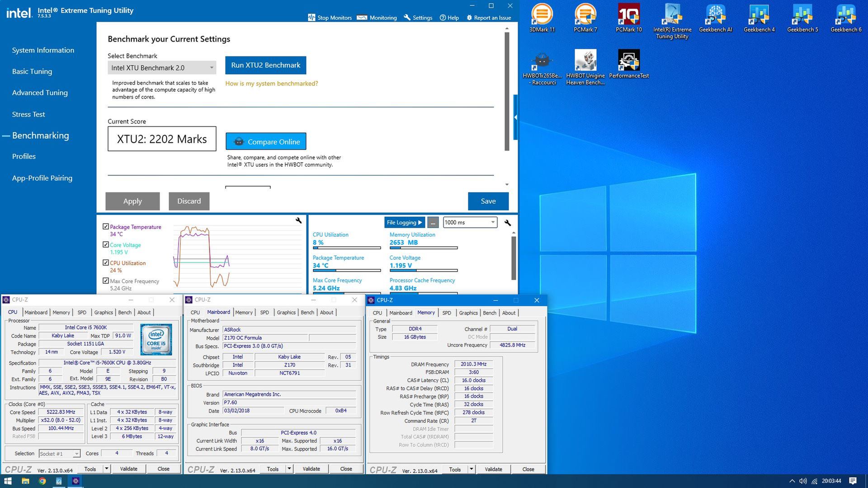This screenshot has height=488, width=868.
Task: Switch to Bench tab in first CPU-Z window
Action: click(125, 312)
